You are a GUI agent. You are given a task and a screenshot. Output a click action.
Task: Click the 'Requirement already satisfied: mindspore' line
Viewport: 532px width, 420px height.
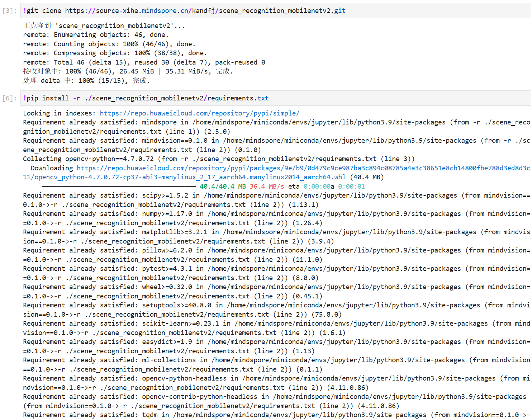click(276, 127)
